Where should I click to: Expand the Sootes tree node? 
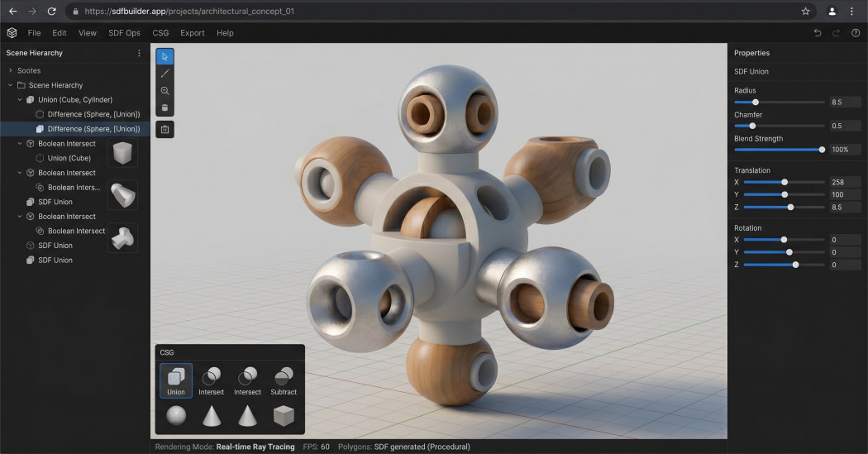coord(10,70)
